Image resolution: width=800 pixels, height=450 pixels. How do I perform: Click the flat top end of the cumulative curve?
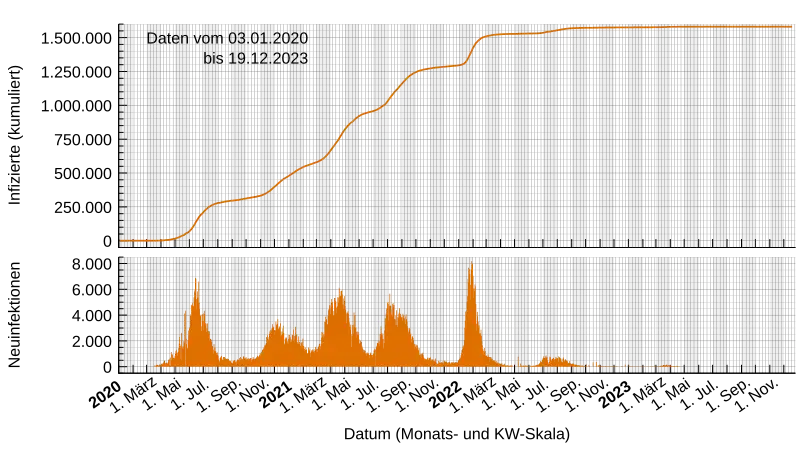click(x=700, y=27)
